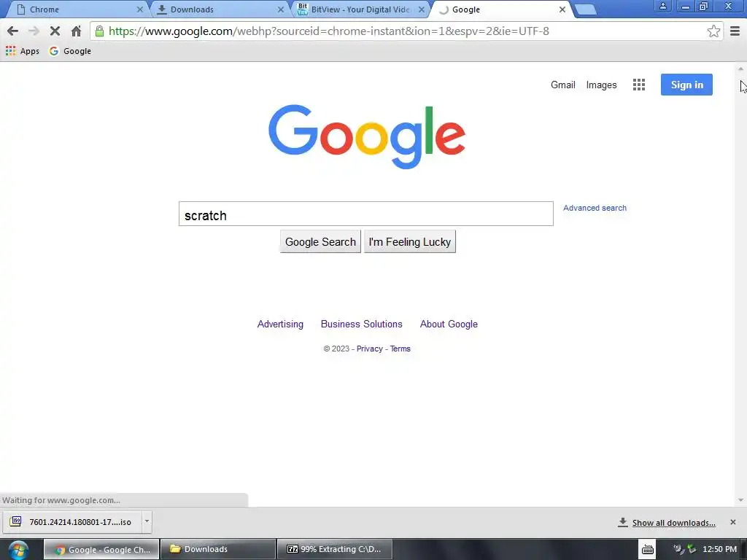Open the Google bookmark in the bookmarks bar

click(70, 51)
